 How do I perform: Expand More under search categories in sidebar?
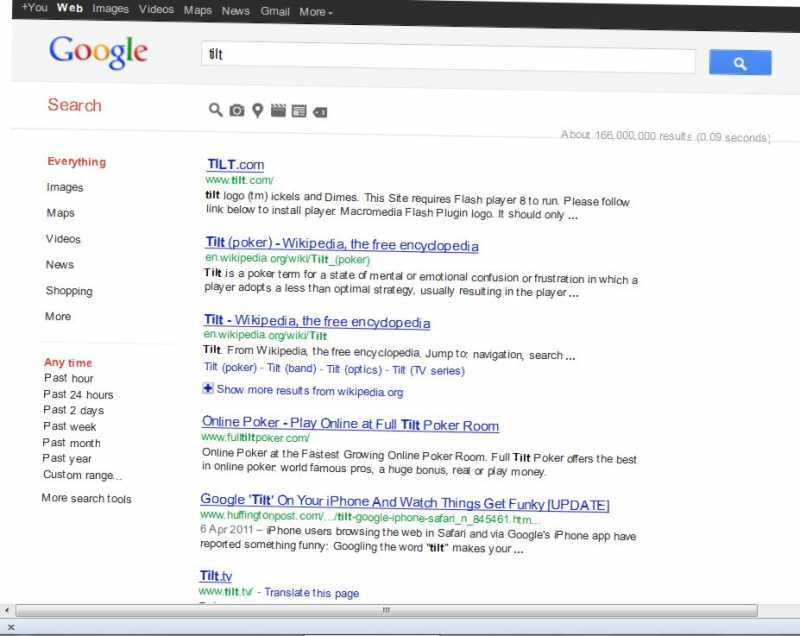click(x=58, y=316)
